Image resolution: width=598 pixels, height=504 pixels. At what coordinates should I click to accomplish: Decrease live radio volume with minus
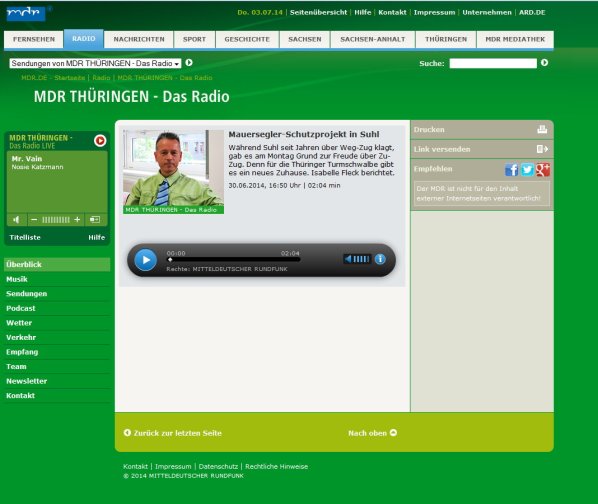34,220
